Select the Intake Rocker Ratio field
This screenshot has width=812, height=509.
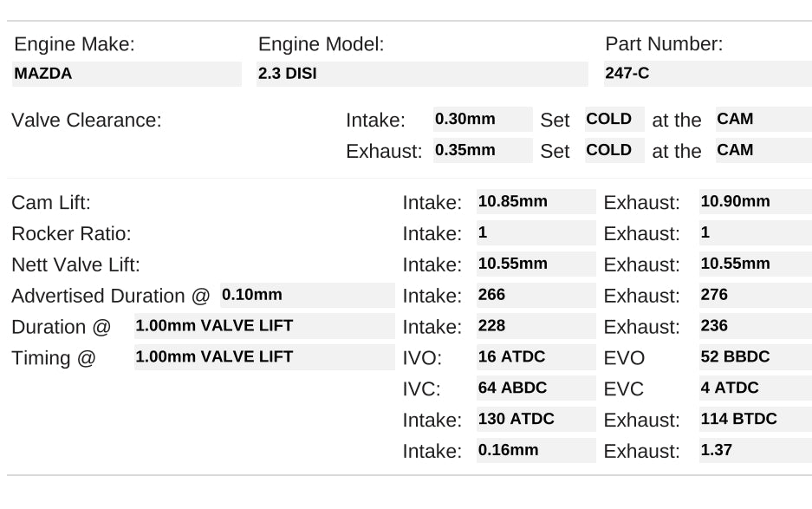coord(536,233)
